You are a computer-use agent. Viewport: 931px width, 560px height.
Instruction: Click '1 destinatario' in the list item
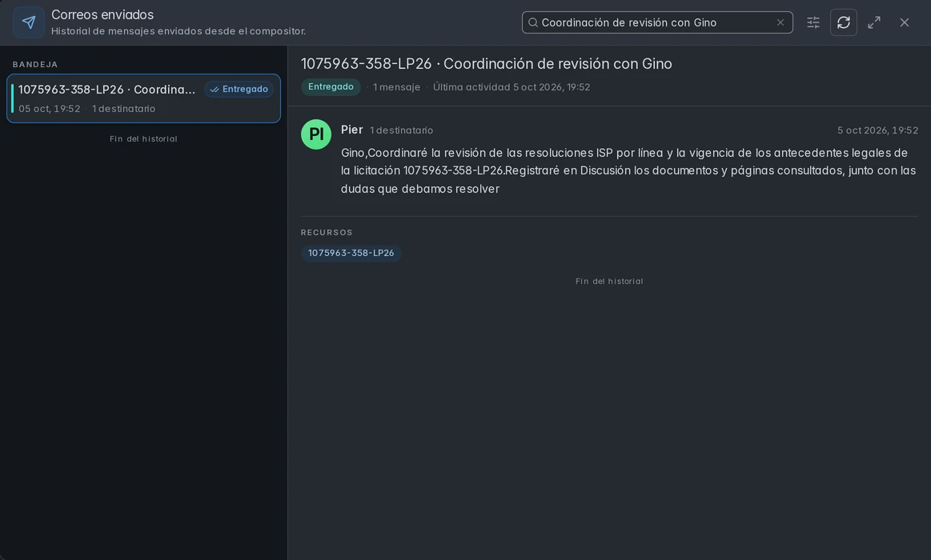tap(123, 109)
